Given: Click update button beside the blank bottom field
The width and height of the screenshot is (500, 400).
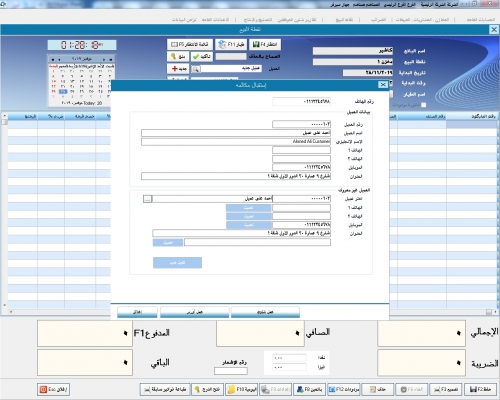Looking at the screenshot, I should click(x=168, y=242).
